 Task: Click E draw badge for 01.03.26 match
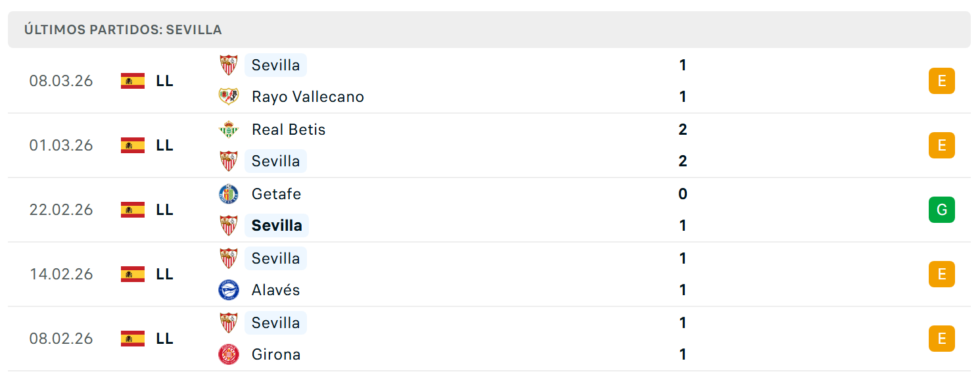click(x=942, y=145)
